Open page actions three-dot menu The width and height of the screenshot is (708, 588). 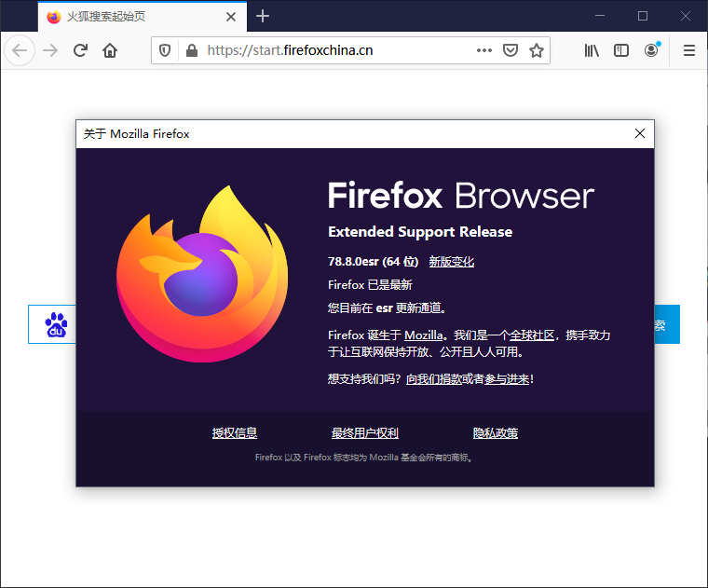(484, 50)
